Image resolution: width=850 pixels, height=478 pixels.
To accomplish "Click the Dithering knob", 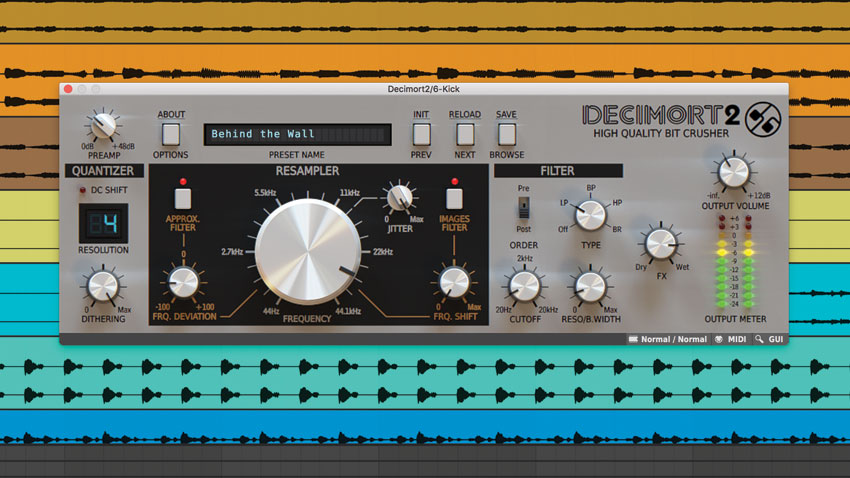I will (x=103, y=287).
